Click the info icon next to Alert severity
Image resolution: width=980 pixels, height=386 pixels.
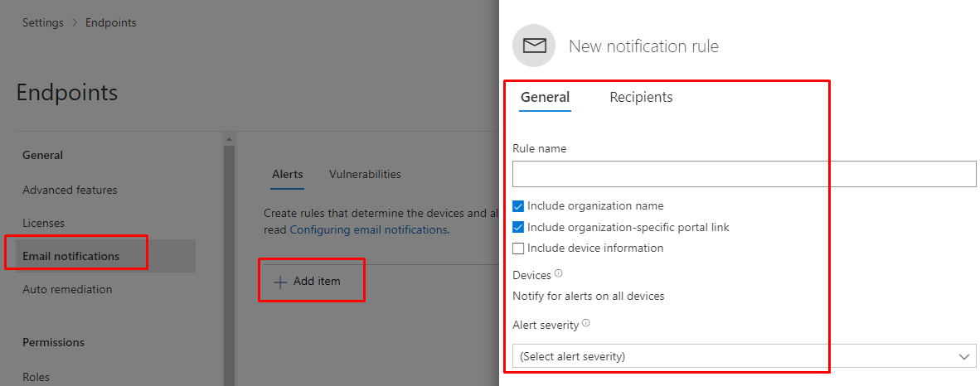point(585,323)
